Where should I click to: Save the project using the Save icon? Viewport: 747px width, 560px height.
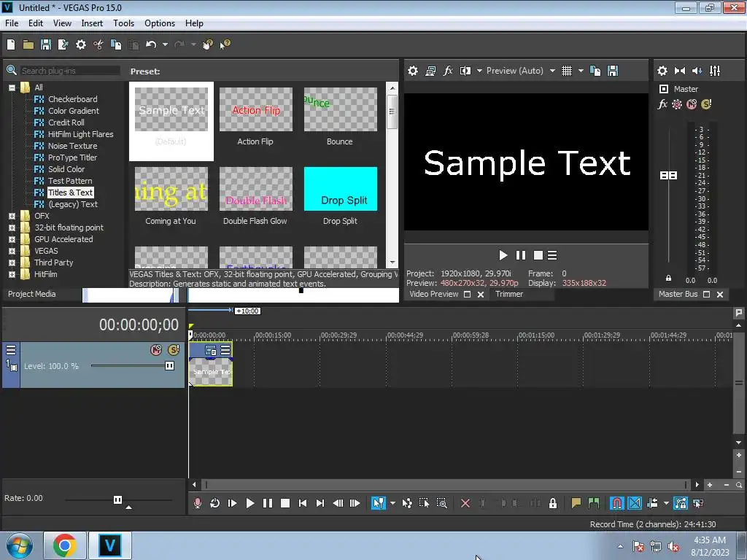[x=46, y=44]
